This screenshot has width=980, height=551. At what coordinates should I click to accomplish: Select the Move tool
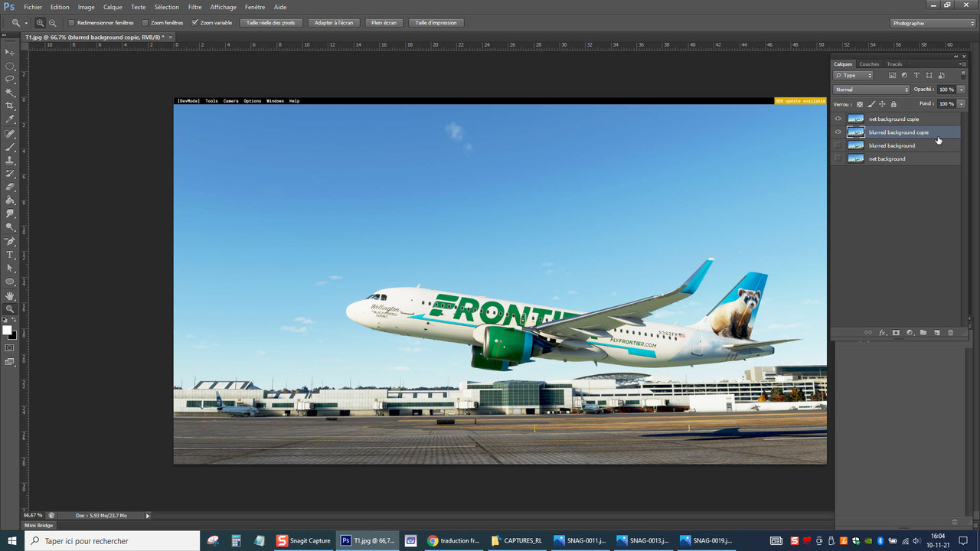(10, 52)
